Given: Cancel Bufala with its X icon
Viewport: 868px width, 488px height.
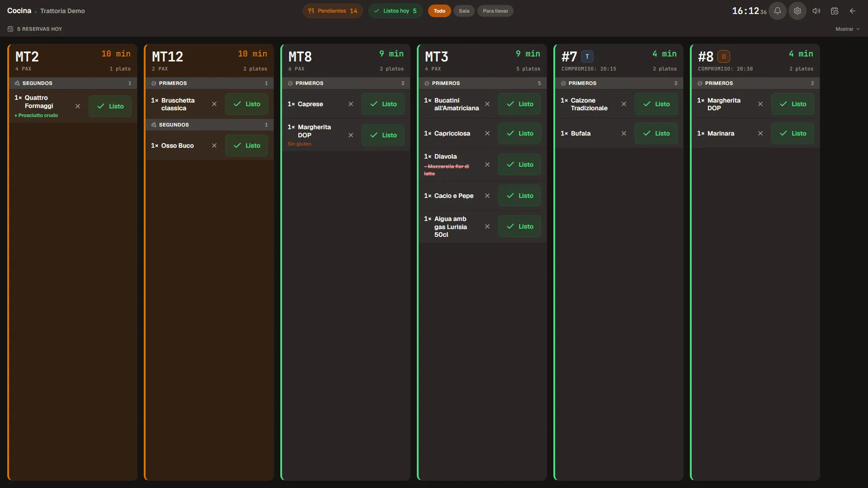Looking at the screenshot, I should click(624, 133).
